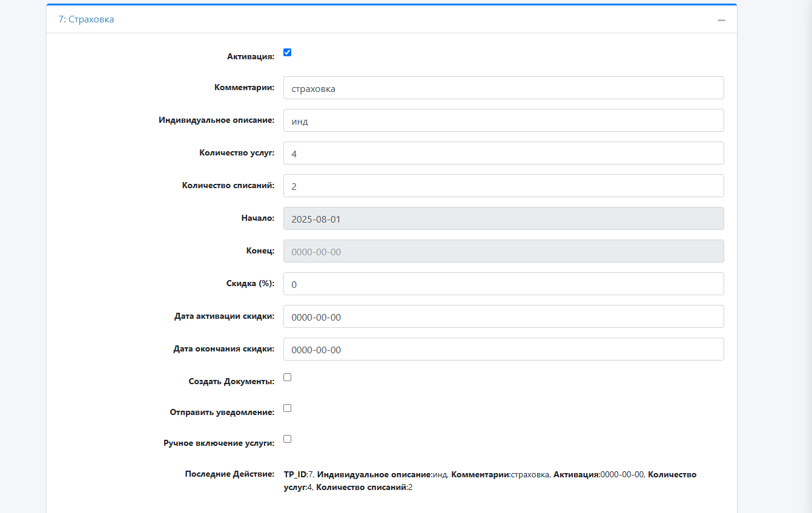Click the Количество списаний label
Screen dimensions: 812x513
tap(228, 185)
